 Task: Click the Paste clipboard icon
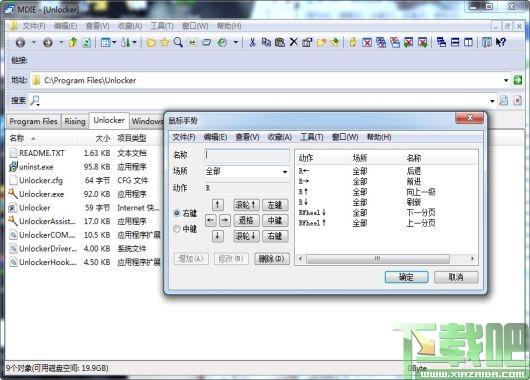click(x=280, y=43)
